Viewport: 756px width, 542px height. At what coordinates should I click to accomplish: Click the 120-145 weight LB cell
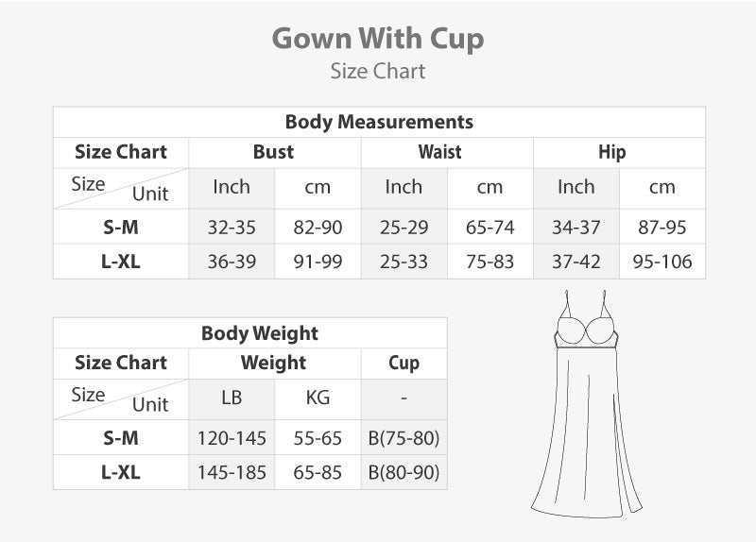coord(232,438)
